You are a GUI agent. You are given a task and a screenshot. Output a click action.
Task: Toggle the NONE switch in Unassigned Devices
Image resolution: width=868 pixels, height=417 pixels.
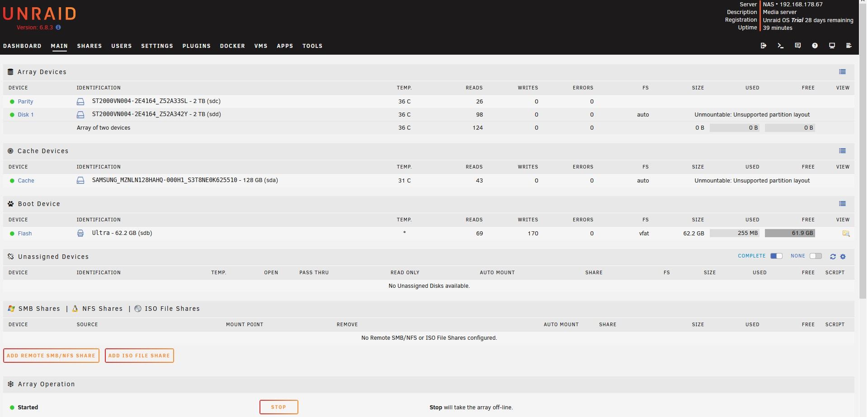click(816, 256)
